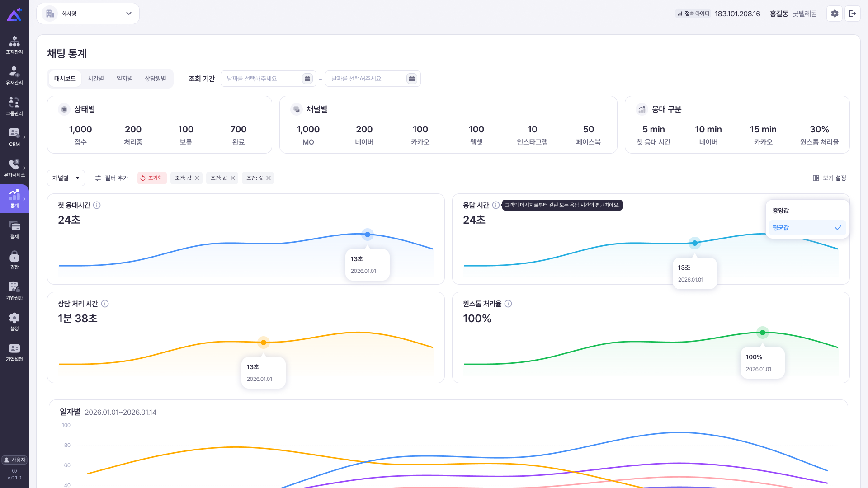
Task: Click 필터 추가 button
Action: (112, 178)
